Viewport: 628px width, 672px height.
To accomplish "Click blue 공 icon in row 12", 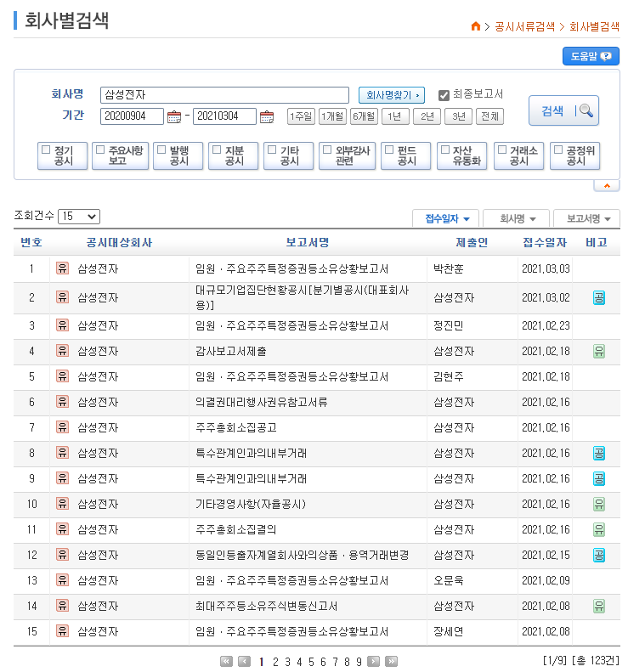I will coord(599,555).
